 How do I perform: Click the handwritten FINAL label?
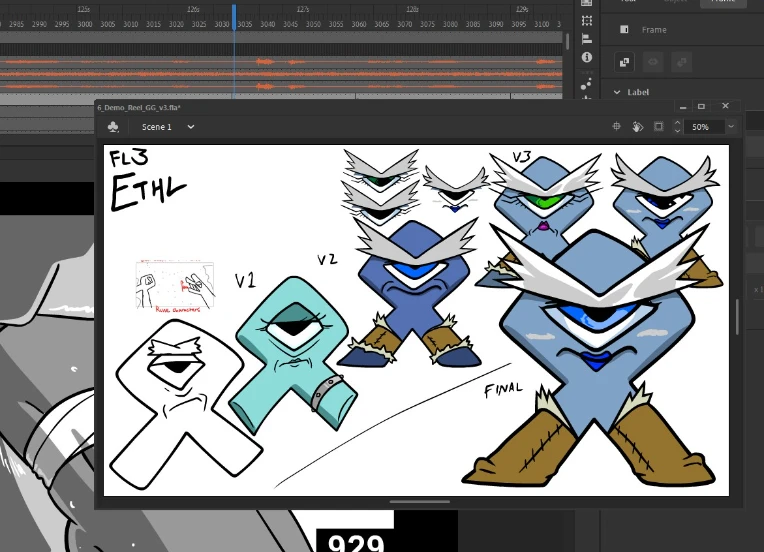[x=503, y=390]
